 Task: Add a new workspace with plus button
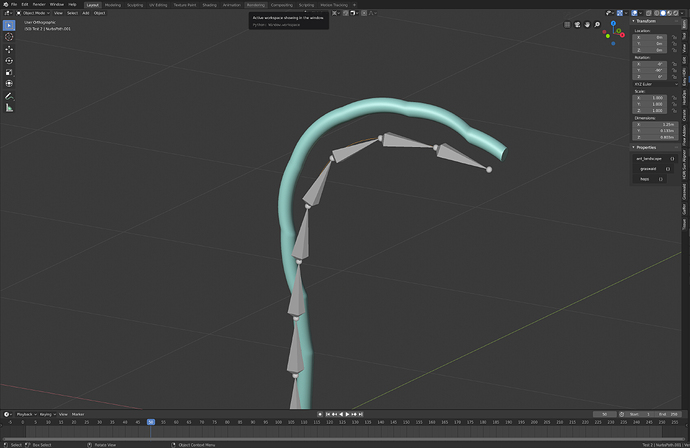[x=355, y=5]
